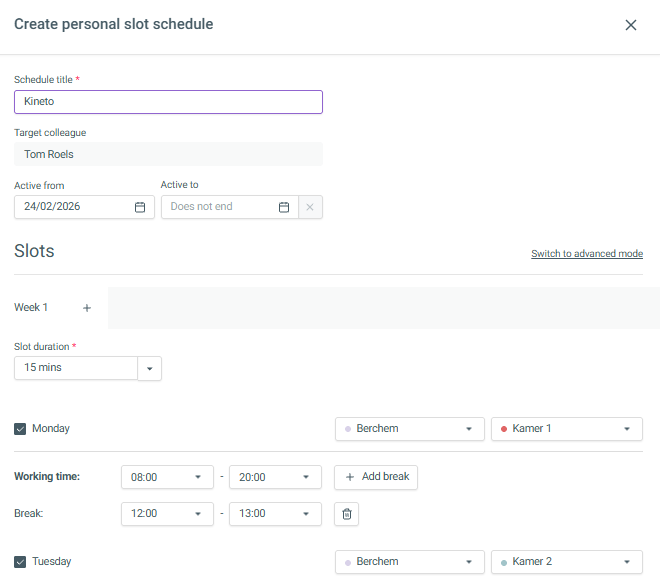Viewport: 660px width, 582px height.
Task: Open Tuesday's Kamer 2 room dropdown
Action: [x=566, y=562]
